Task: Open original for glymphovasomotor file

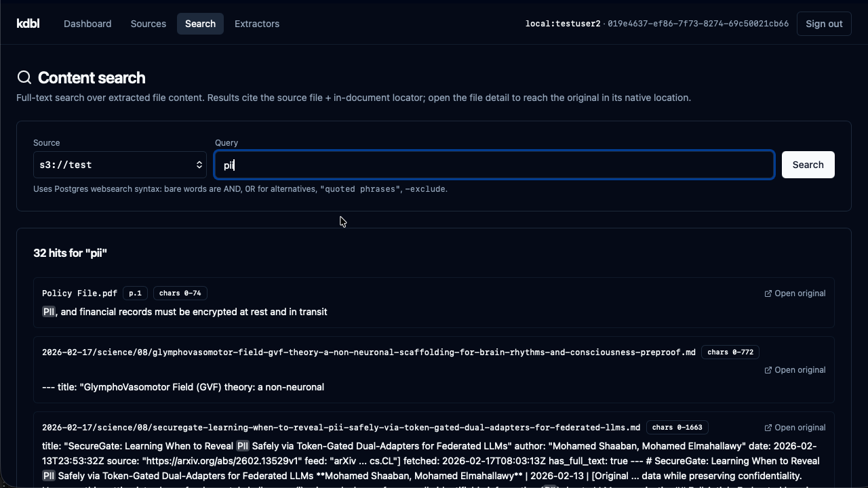Action: (x=795, y=370)
